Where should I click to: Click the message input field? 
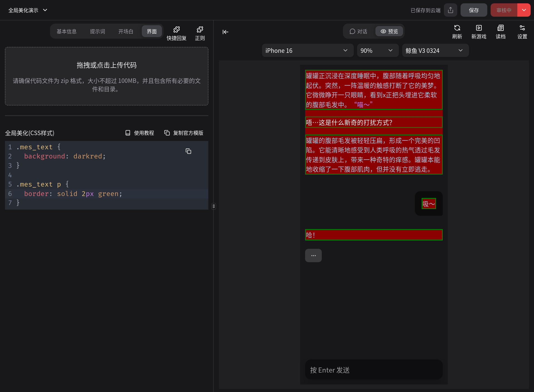[x=374, y=370]
